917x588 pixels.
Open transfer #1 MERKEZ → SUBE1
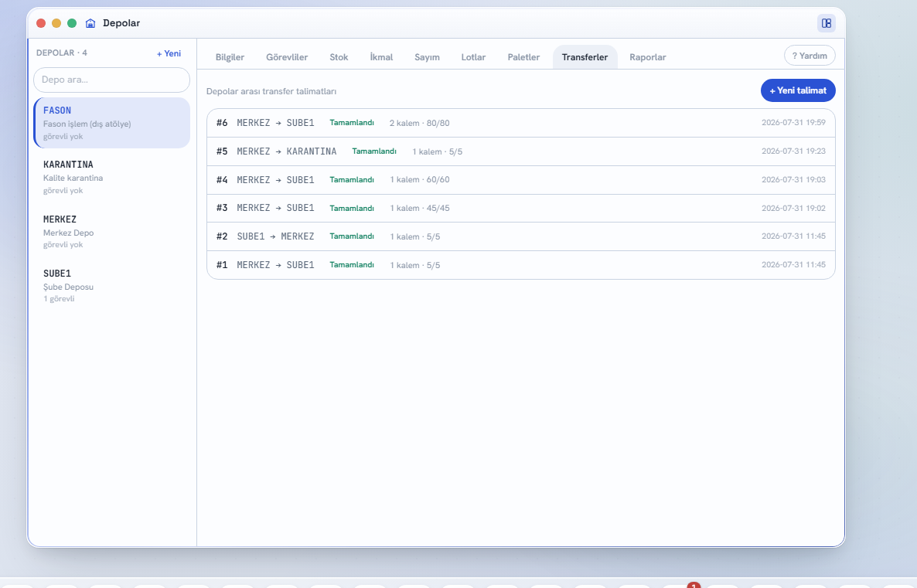[x=520, y=265]
